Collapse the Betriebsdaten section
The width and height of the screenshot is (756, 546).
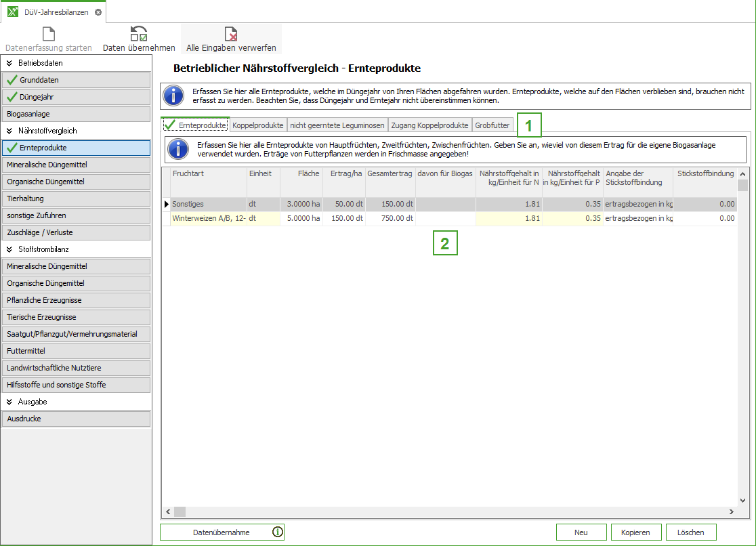(x=9, y=63)
